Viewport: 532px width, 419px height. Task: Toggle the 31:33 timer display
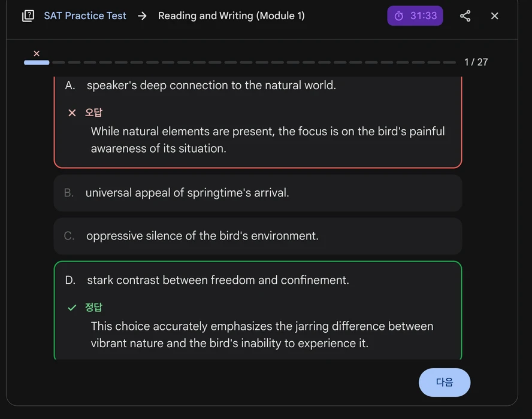click(423, 16)
